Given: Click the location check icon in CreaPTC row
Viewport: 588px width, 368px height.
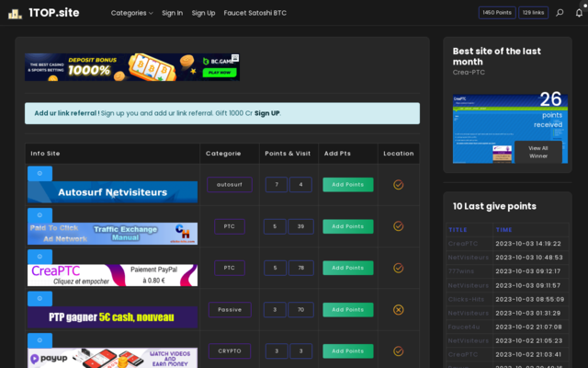Looking at the screenshot, I should point(398,268).
